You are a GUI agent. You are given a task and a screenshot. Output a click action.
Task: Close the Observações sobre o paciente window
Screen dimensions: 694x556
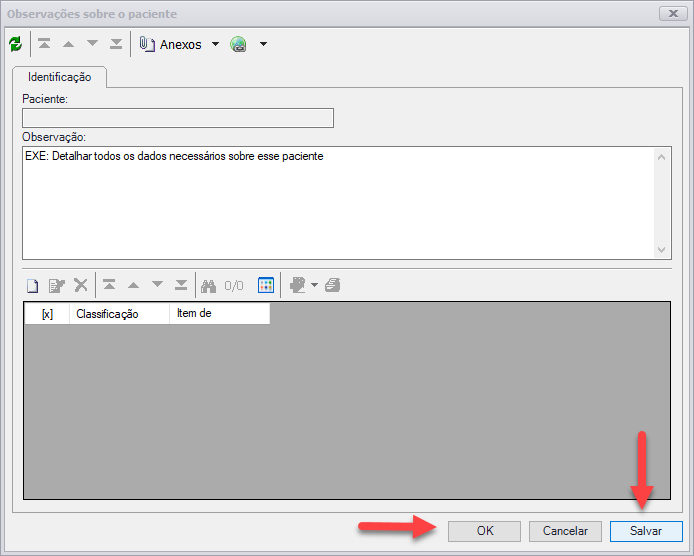[673, 14]
